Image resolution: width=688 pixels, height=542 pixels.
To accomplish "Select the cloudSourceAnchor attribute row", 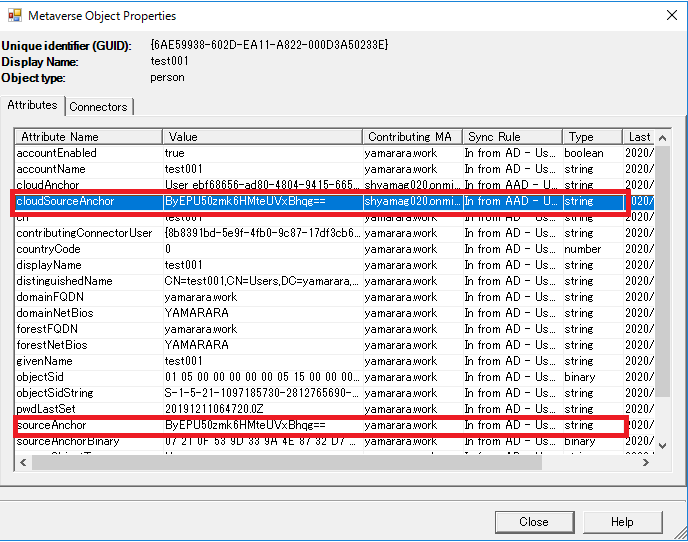I will pyautogui.click(x=335, y=201).
